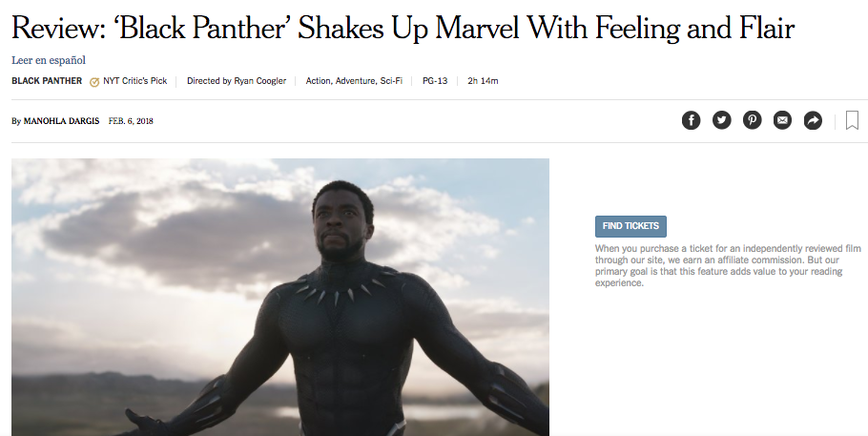The image size is (868, 436).
Task: Click the 2h 14m runtime label
Action: 483,81
